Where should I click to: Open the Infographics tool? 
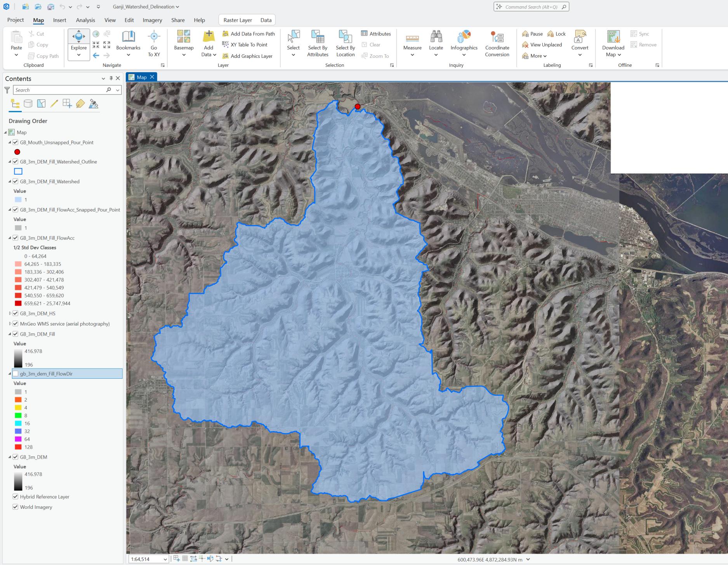click(464, 38)
